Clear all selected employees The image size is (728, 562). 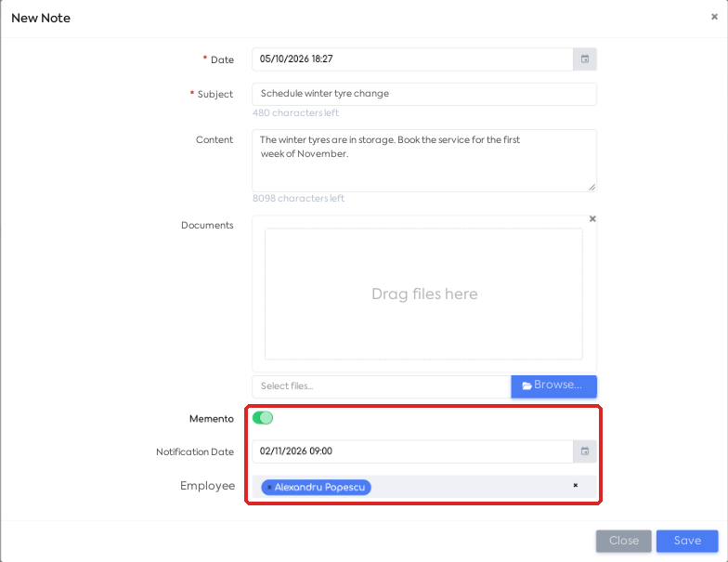(x=576, y=485)
